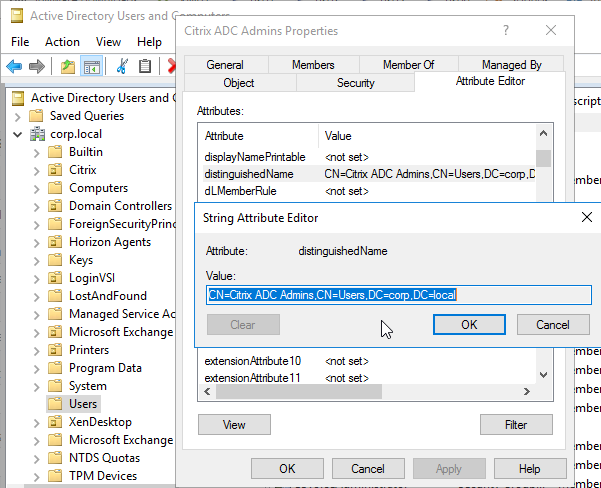Select the Users tree item

[83, 404]
